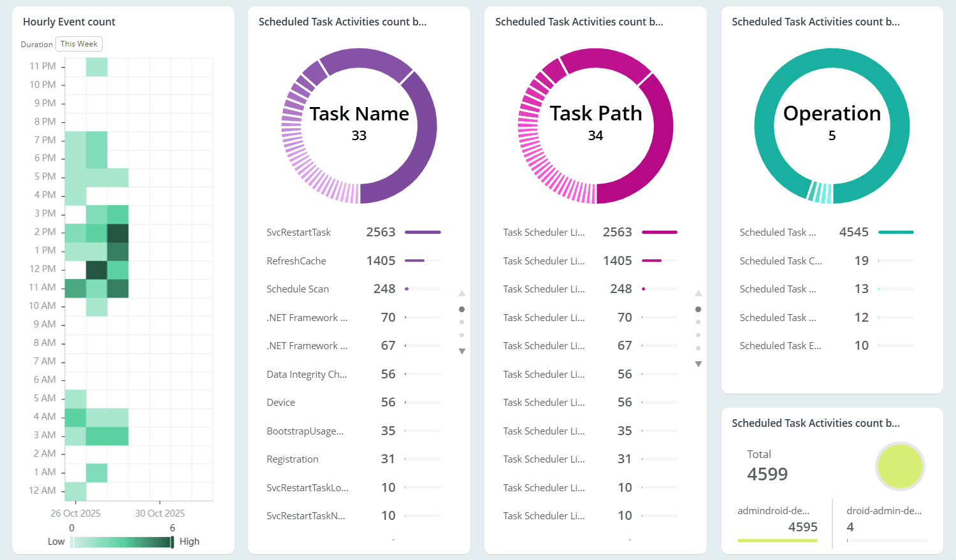Select the RefreshCache entry in Task Name legend

296,261
